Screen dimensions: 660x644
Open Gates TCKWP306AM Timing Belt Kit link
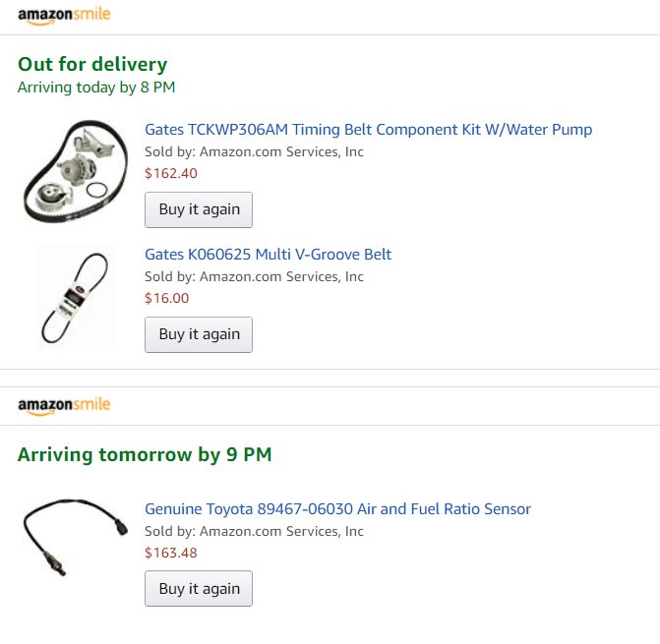(x=368, y=129)
